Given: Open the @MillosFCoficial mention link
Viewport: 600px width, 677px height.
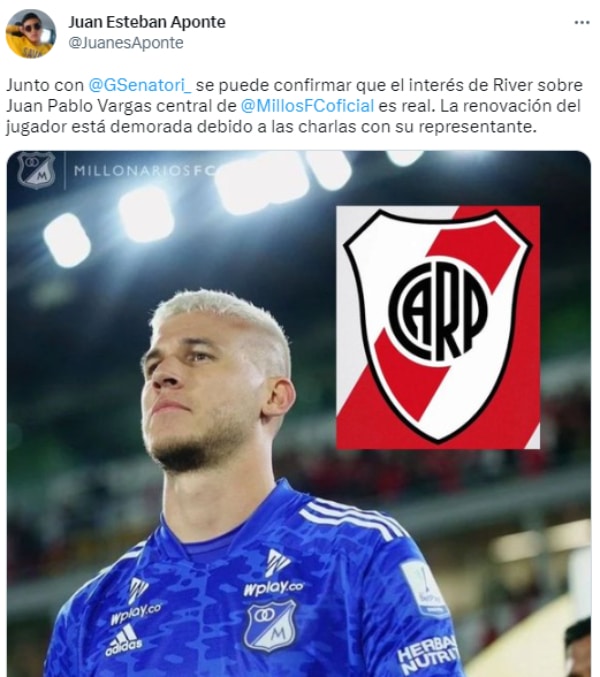Looking at the screenshot, I should [307, 106].
